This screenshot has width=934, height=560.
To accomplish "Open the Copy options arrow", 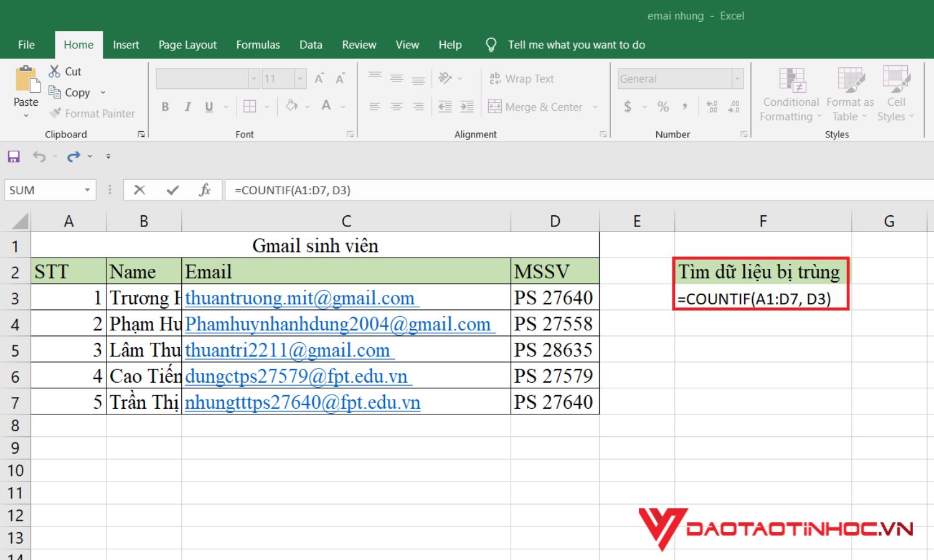I will click(103, 93).
